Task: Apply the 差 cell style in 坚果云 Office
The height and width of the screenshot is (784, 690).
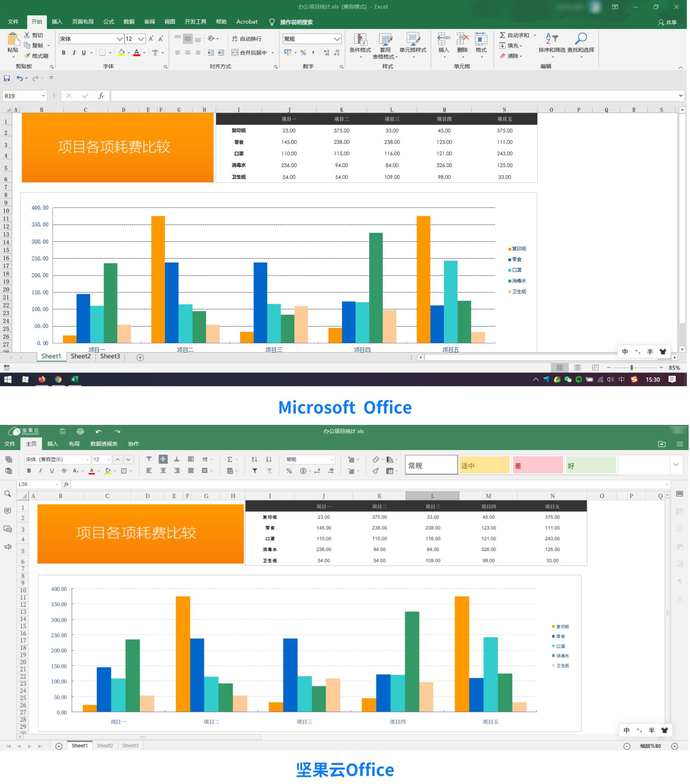Action: click(x=538, y=465)
